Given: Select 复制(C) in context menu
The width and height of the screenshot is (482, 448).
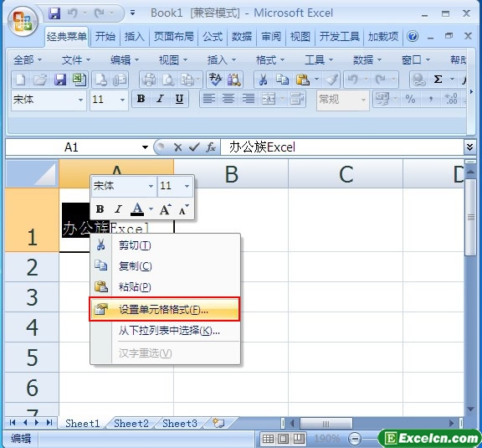Looking at the screenshot, I should pyautogui.click(x=165, y=266).
